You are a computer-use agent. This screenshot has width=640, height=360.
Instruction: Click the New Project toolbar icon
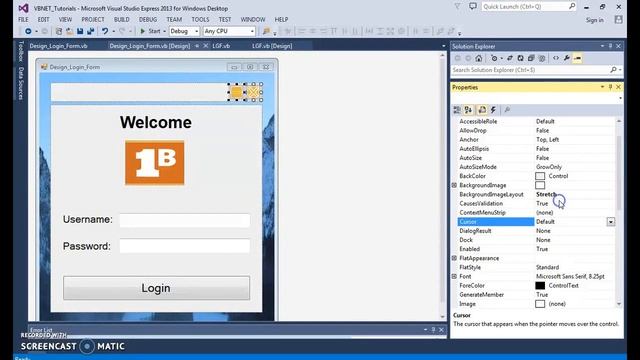coord(59,31)
